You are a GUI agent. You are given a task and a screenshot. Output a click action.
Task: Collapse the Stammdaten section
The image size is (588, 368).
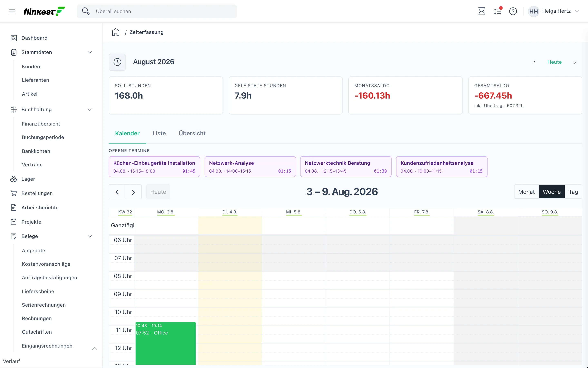90,52
